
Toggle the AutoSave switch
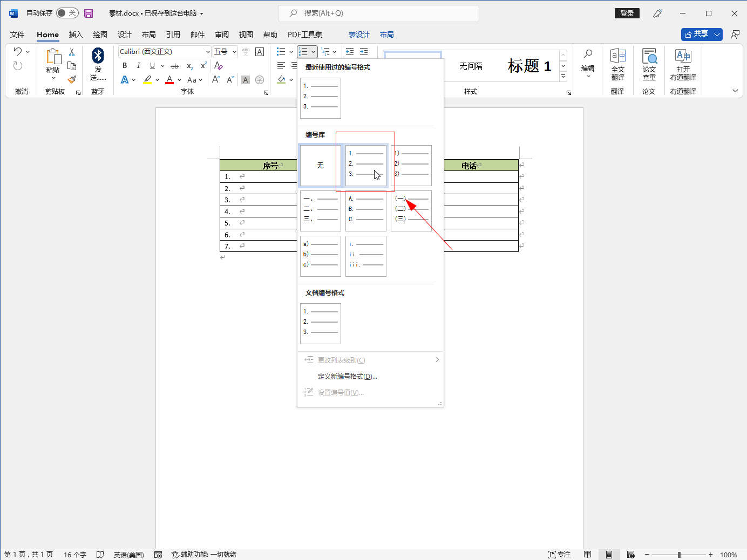click(x=67, y=13)
